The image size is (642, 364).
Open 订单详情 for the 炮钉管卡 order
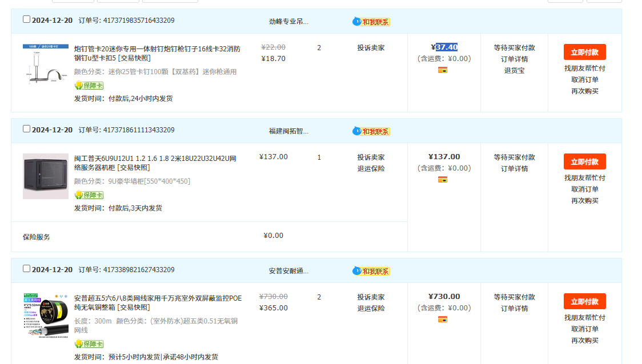pyautogui.click(x=514, y=59)
